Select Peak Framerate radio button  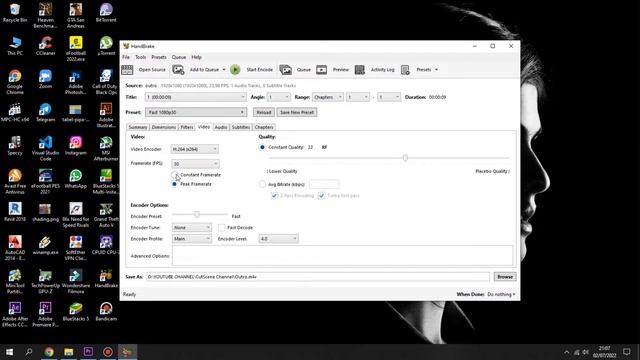pos(175,184)
